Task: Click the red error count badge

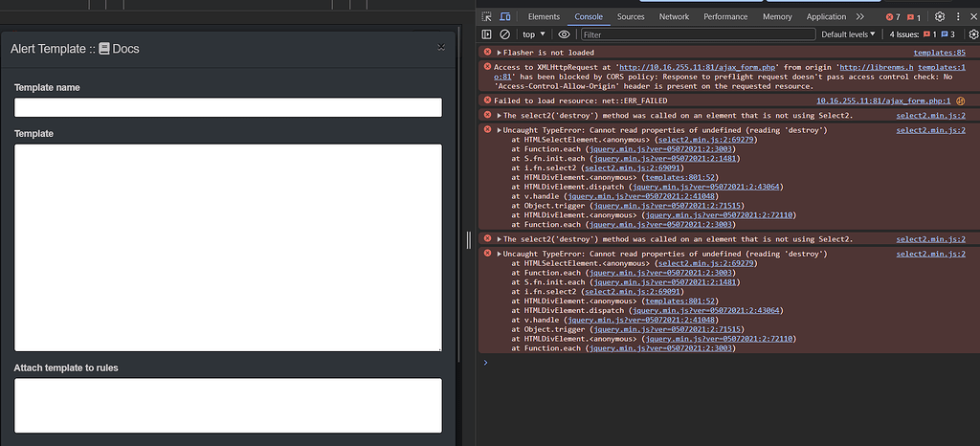Action: click(893, 17)
